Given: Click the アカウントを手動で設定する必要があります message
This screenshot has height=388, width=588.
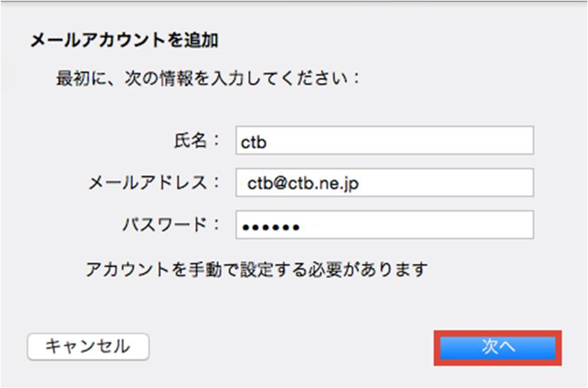Looking at the screenshot, I should click(257, 270).
